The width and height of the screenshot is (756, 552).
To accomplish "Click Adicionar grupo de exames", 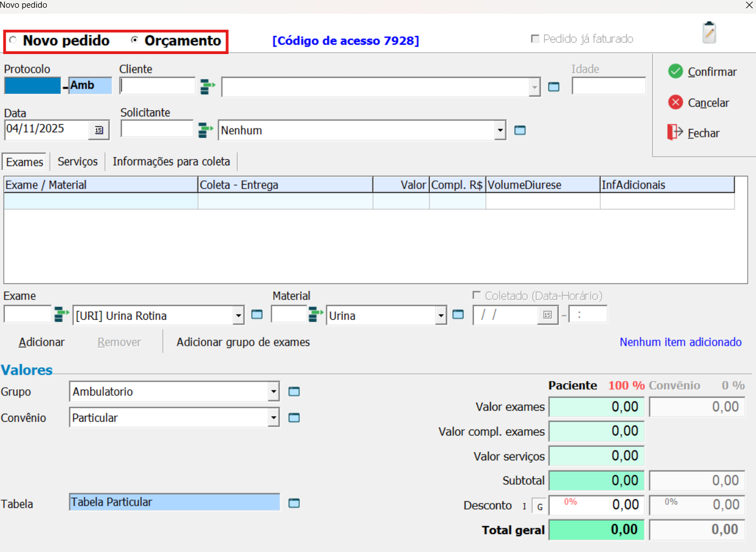I will (243, 342).
